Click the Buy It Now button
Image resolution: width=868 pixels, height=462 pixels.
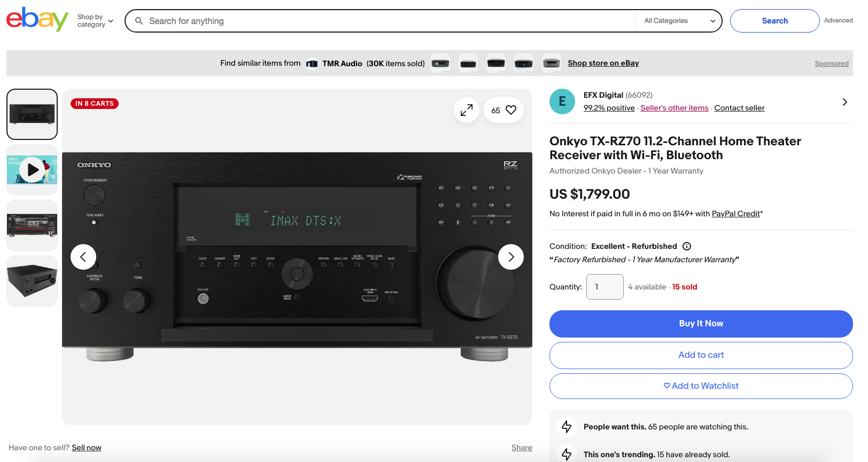tap(701, 324)
